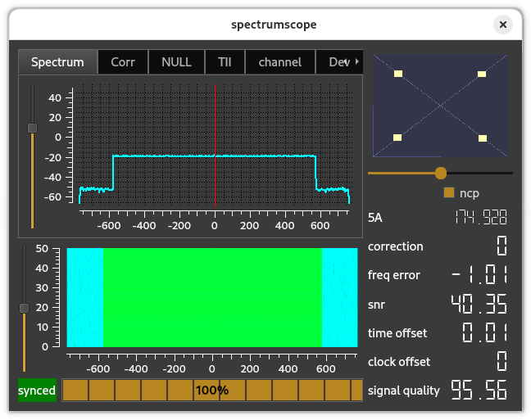Click the 174.928 frequency display
The height and width of the screenshot is (420, 531).
click(x=480, y=218)
